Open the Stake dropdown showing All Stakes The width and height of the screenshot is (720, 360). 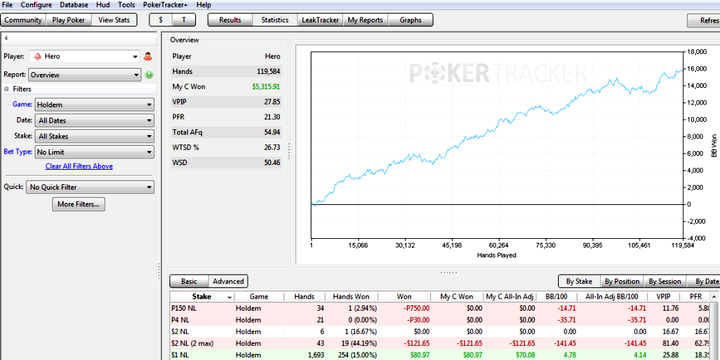click(94, 136)
